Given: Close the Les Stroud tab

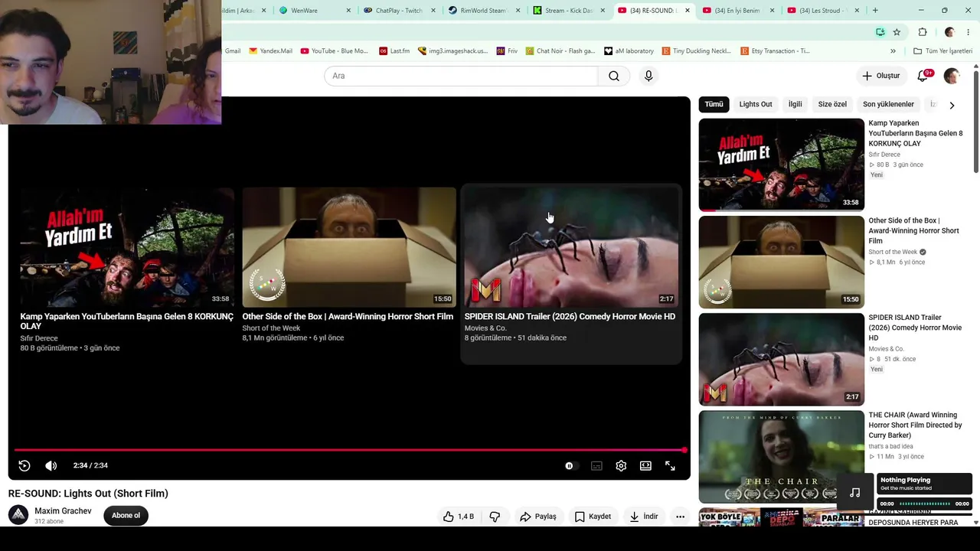Looking at the screenshot, I should click(857, 11).
